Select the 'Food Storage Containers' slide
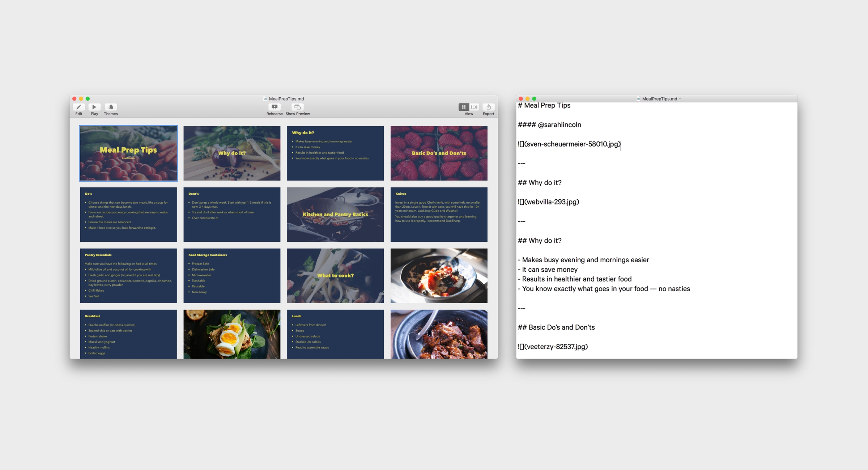The image size is (868, 470). (x=232, y=275)
